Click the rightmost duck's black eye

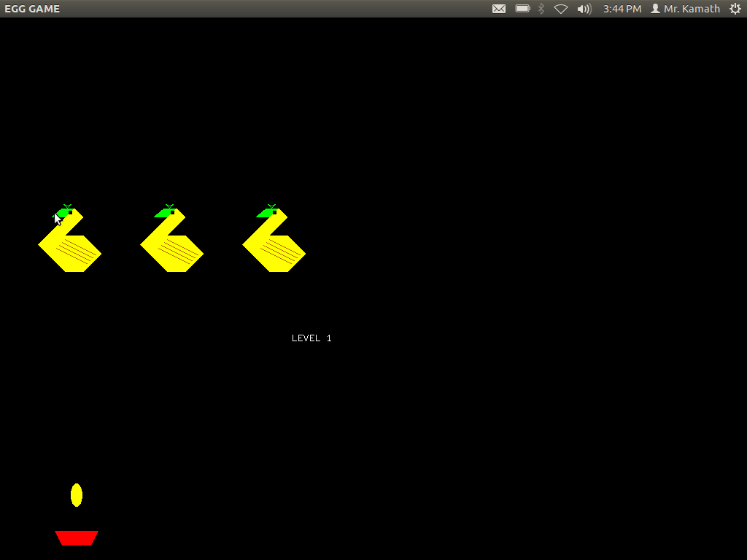coord(274,212)
